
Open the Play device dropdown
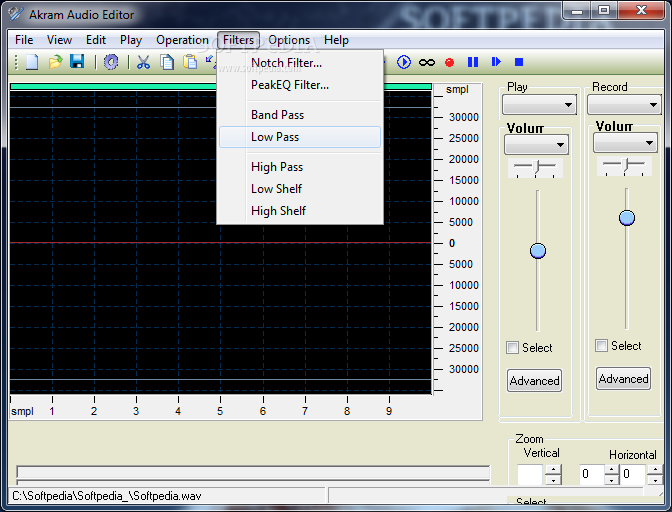point(539,105)
